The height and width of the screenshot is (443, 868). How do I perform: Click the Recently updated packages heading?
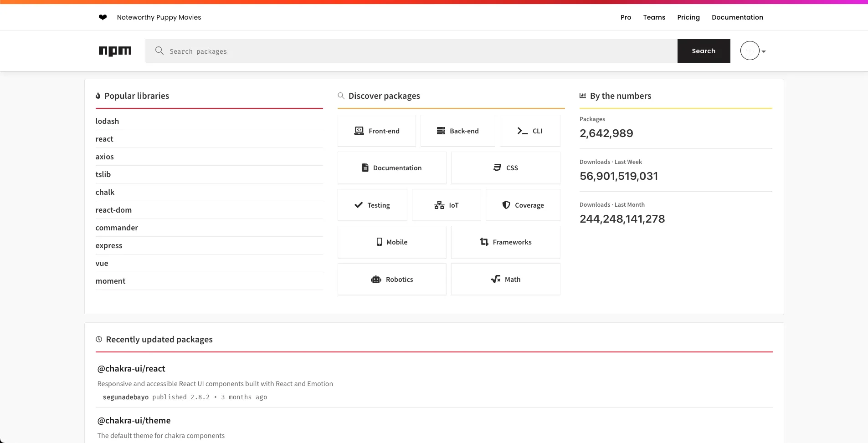[x=159, y=339]
